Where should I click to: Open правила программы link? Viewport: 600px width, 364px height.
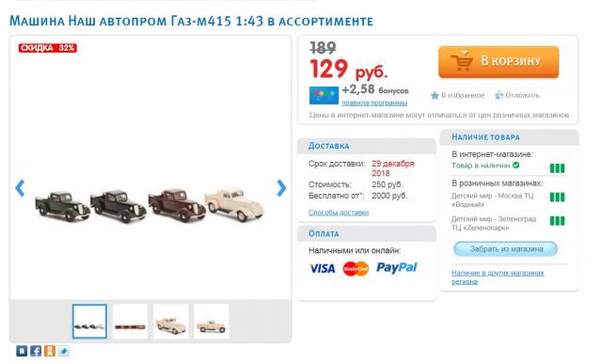click(x=374, y=103)
